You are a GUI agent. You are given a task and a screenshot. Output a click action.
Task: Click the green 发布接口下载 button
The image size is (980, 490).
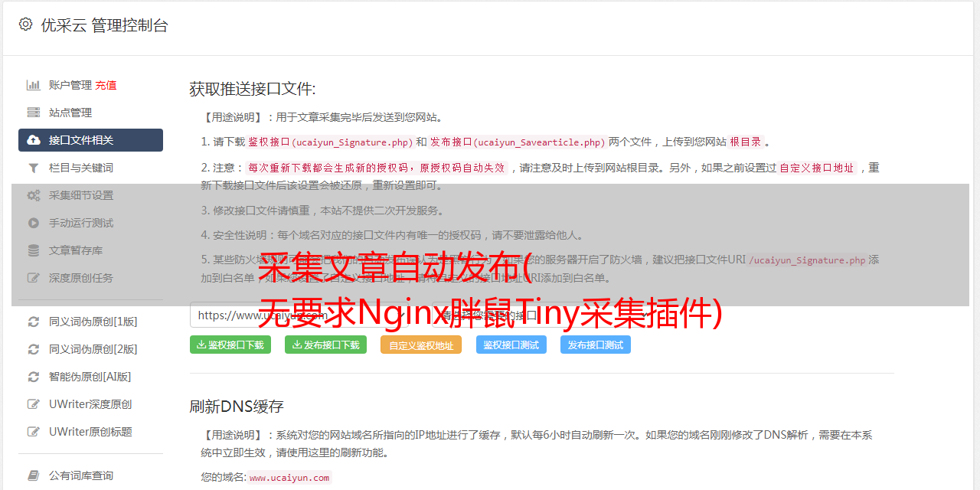click(x=325, y=345)
